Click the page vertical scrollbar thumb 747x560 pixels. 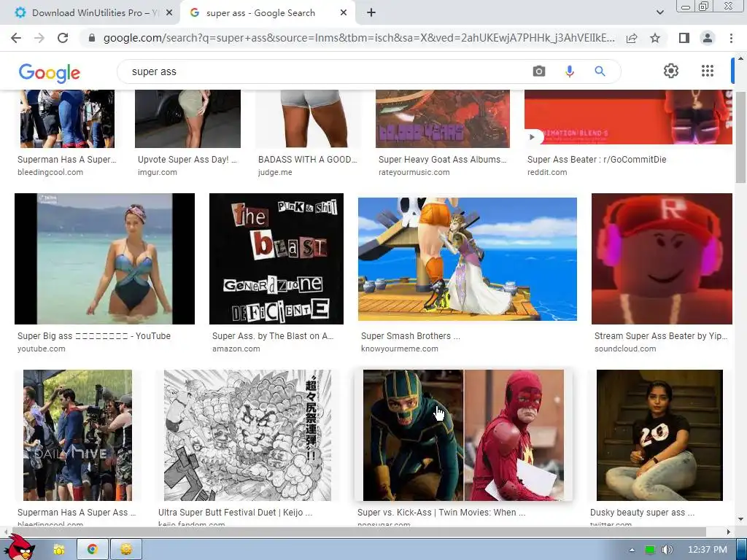click(x=740, y=137)
